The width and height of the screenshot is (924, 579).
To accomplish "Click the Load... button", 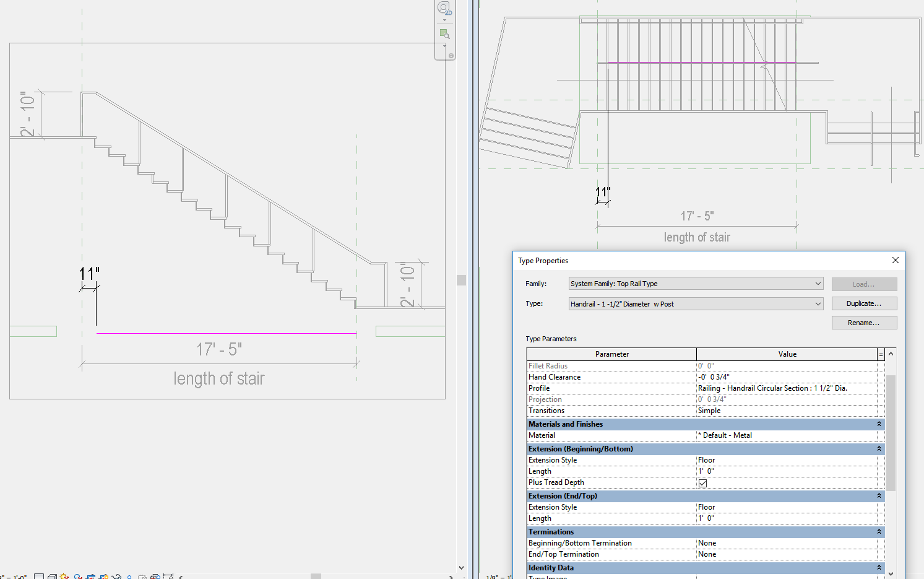I will (x=864, y=284).
